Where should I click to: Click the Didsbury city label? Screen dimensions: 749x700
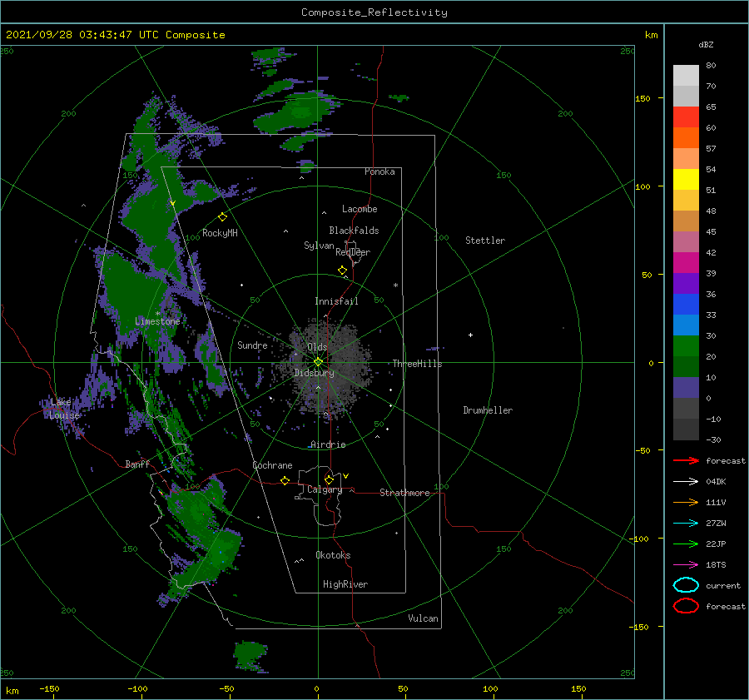point(314,373)
